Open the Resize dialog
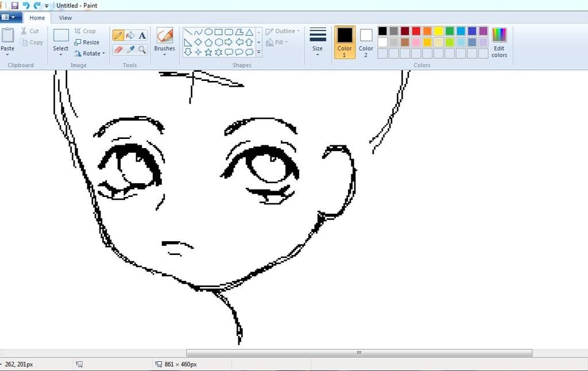Image resolution: width=588 pixels, height=371 pixels. [87, 42]
